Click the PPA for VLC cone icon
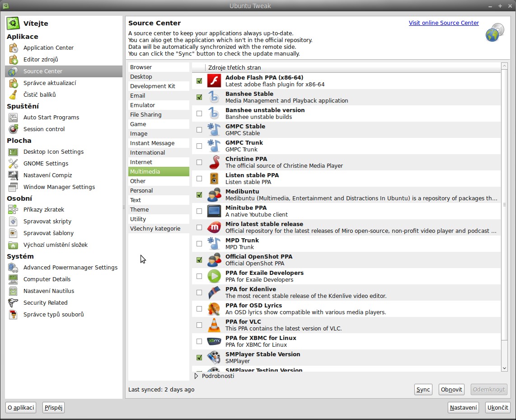Image resolution: width=516 pixels, height=420 pixels. pyautogui.click(x=214, y=325)
